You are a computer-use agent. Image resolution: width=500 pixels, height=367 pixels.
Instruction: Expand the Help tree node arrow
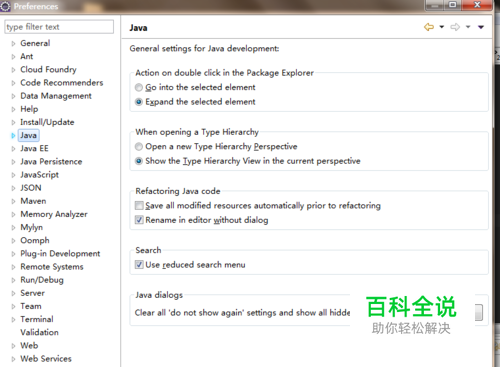pyautogui.click(x=13, y=109)
